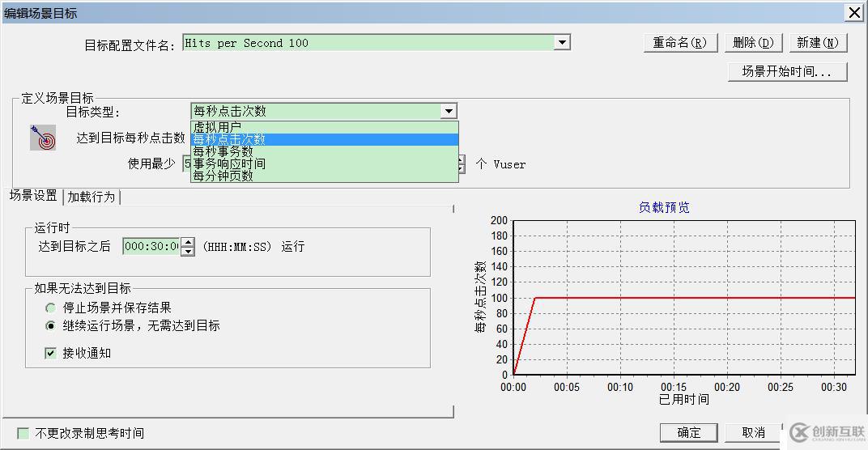The height and width of the screenshot is (450, 868).
Task: Click the 目标类型 combo box text field
Action: tap(316, 111)
